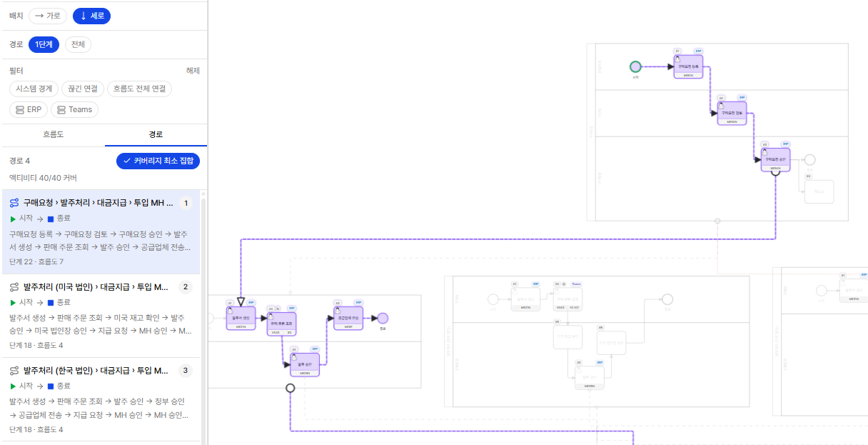Image resolution: width=868 pixels, height=445 pixels.
Task: Choose the 전체 path level
Action: point(78,44)
